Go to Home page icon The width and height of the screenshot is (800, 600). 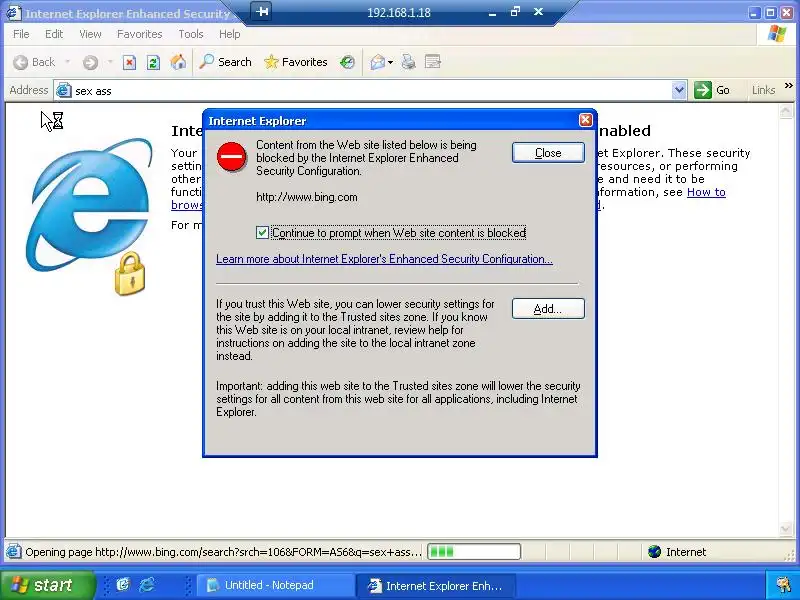pyautogui.click(x=178, y=62)
